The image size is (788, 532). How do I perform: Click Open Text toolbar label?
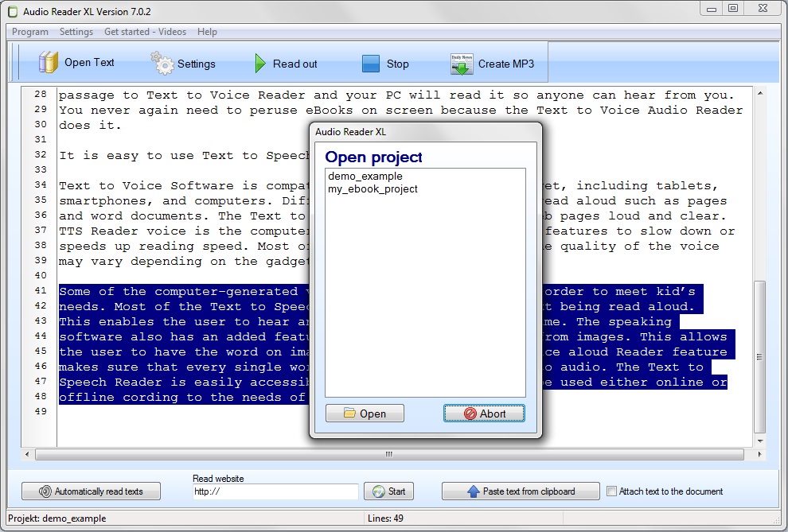click(x=89, y=62)
